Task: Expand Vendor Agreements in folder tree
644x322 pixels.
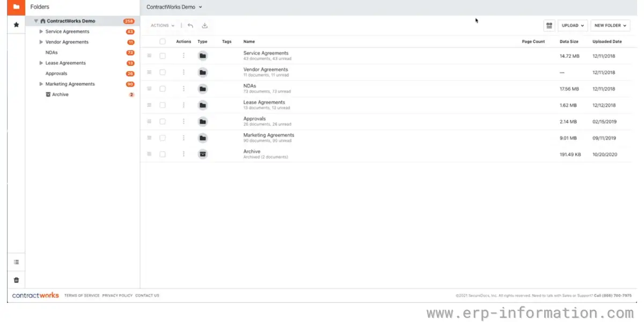Action: (41, 42)
